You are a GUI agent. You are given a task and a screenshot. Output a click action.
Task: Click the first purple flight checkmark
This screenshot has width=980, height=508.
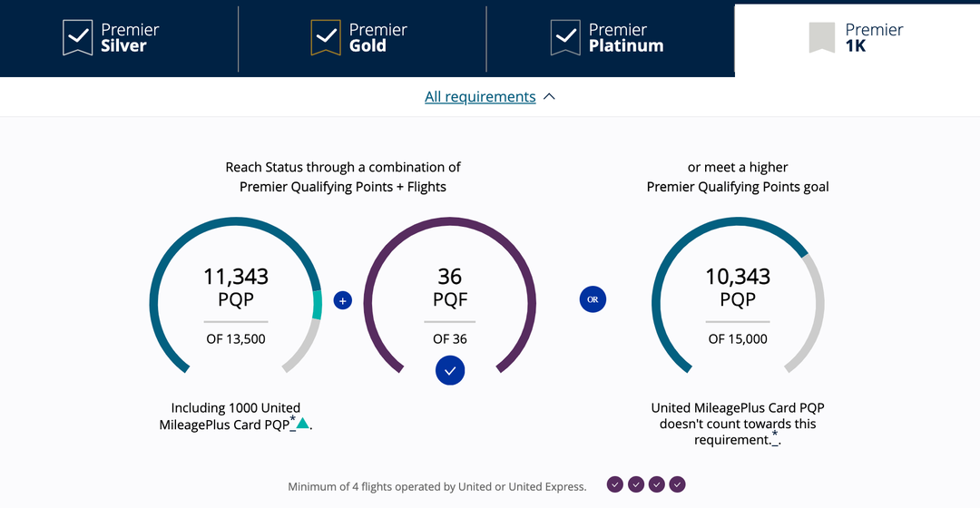615,484
